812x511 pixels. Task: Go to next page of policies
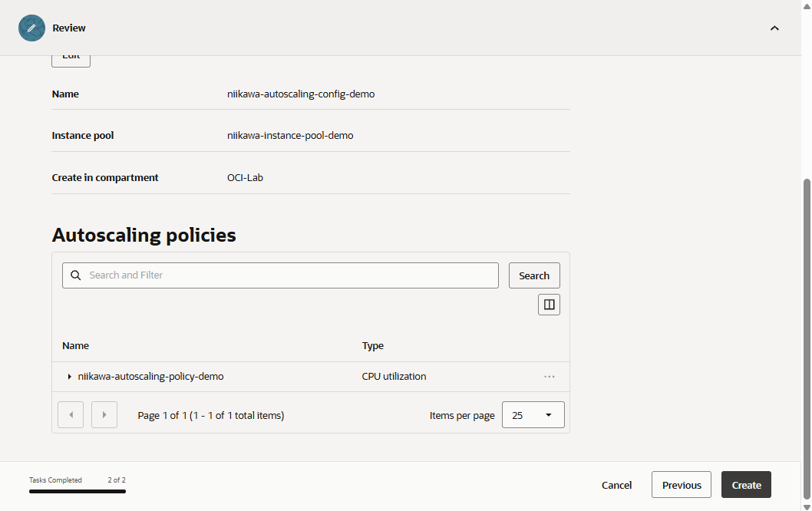coord(104,415)
